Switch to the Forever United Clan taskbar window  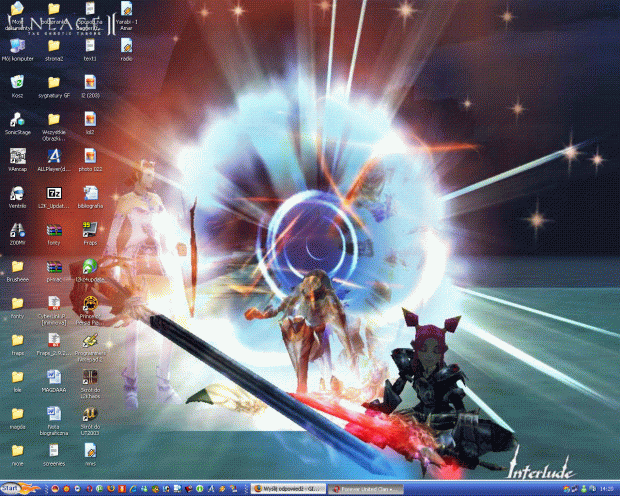(366, 488)
